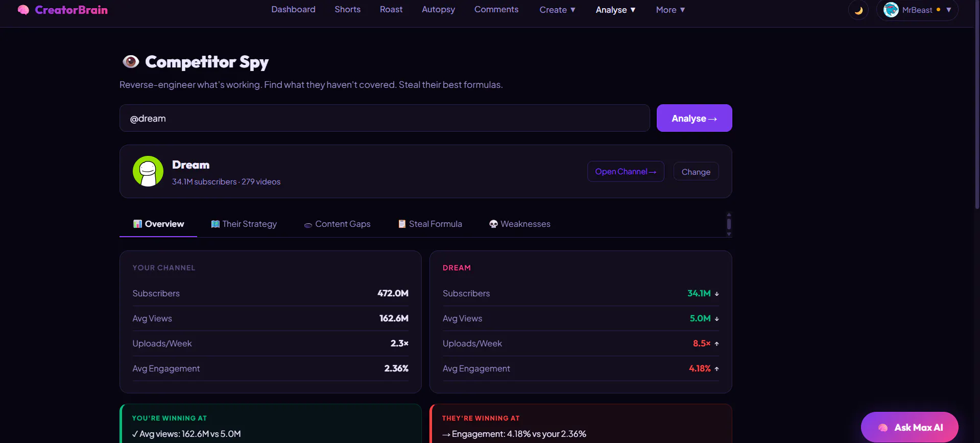Click "Avg views: 162.6M vs 5.0M" line
This screenshot has width=980, height=443.
coord(186,434)
